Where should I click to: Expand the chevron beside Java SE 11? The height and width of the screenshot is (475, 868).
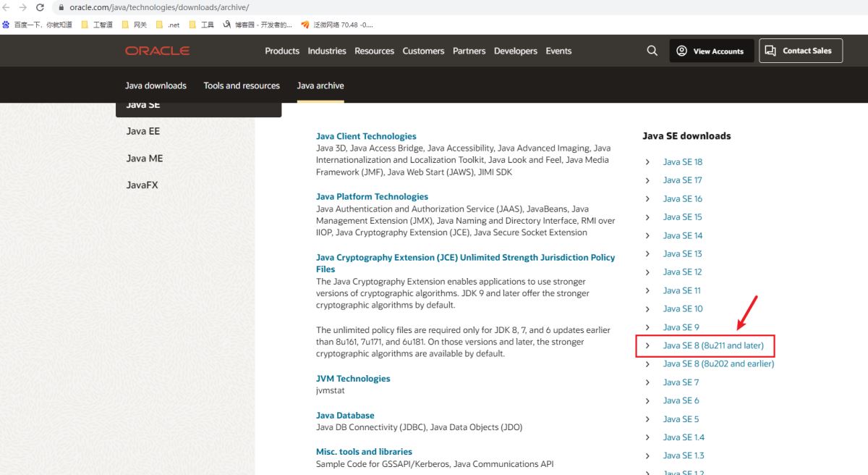pos(647,290)
